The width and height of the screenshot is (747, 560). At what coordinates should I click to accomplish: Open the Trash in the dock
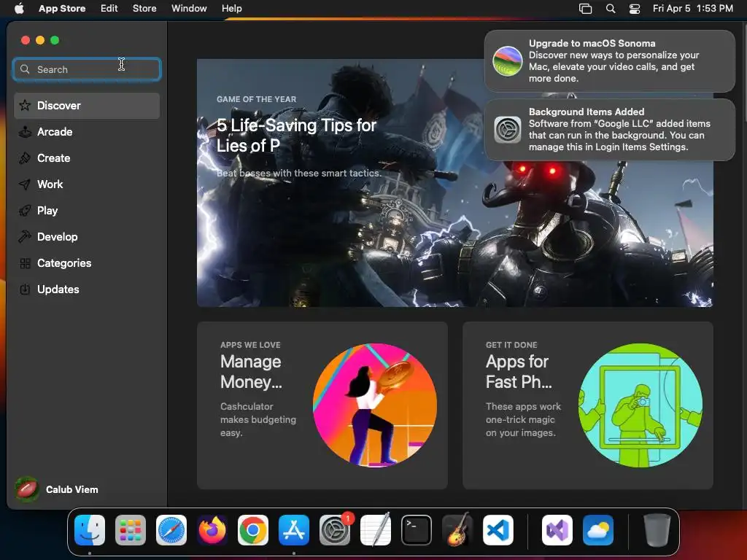[657, 530]
